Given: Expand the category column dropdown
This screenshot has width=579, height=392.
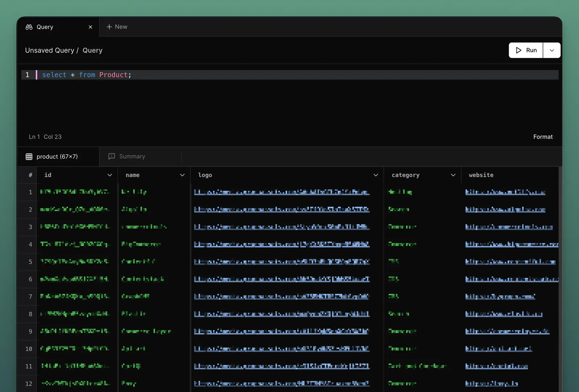Looking at the screenshot, I should click(x=453, y=175).
